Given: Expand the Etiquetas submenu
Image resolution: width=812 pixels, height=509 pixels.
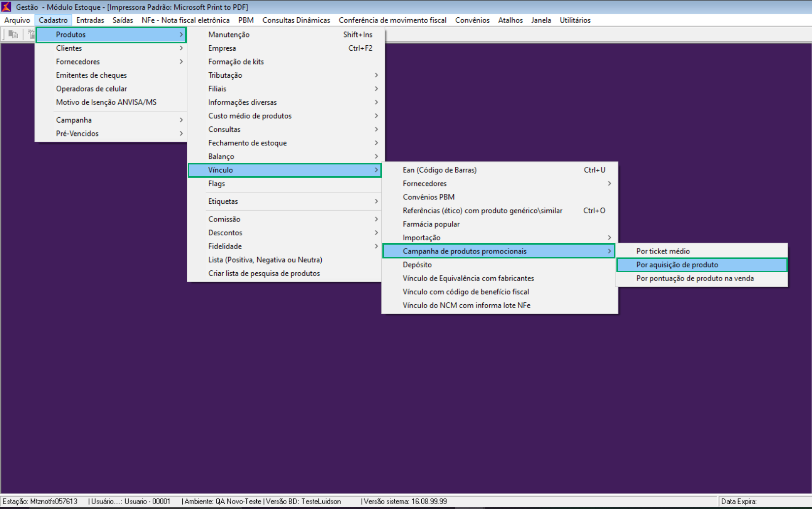Looking at the screenshot, I should pyautogui.click(x=285, y=201).
